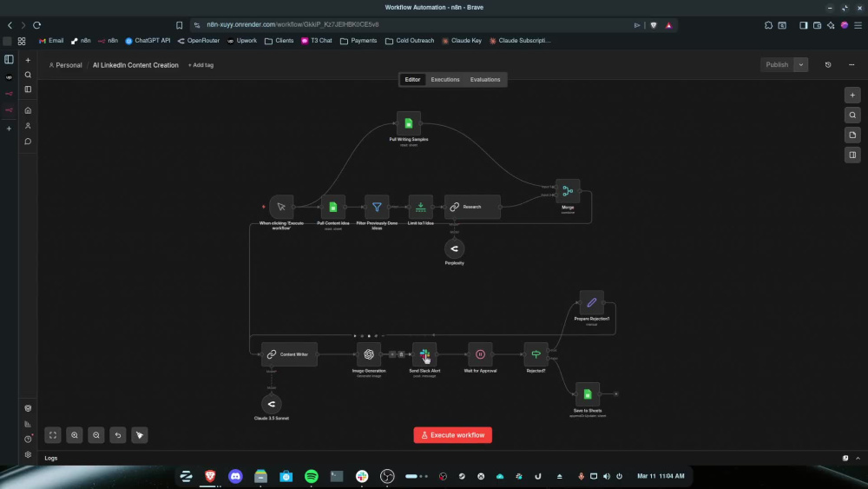Image resolution: width=868 pixels, height=489 pixels.
Task: Expand the Logs panel chevron
Action: [858, 458]
